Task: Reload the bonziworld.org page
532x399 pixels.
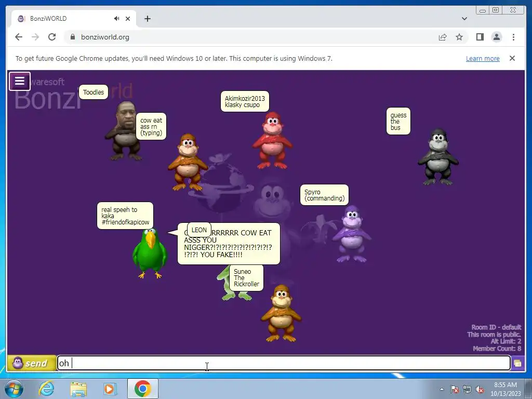Action: click(x=52, y=37)
